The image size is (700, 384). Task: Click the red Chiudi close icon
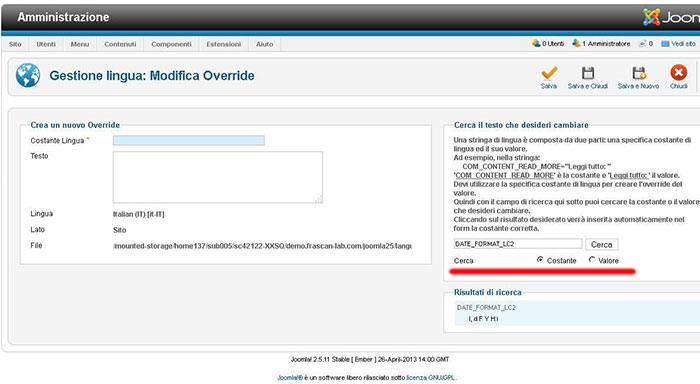tap(679, 73)
